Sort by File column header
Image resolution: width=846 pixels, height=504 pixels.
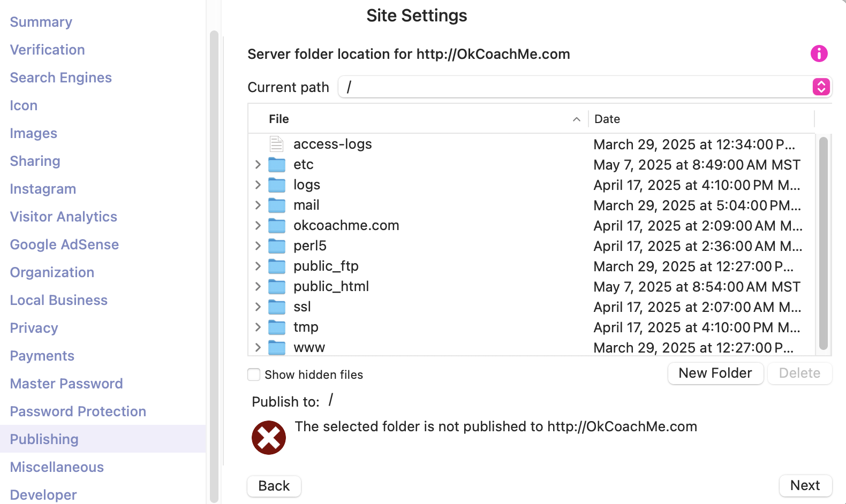418,119
